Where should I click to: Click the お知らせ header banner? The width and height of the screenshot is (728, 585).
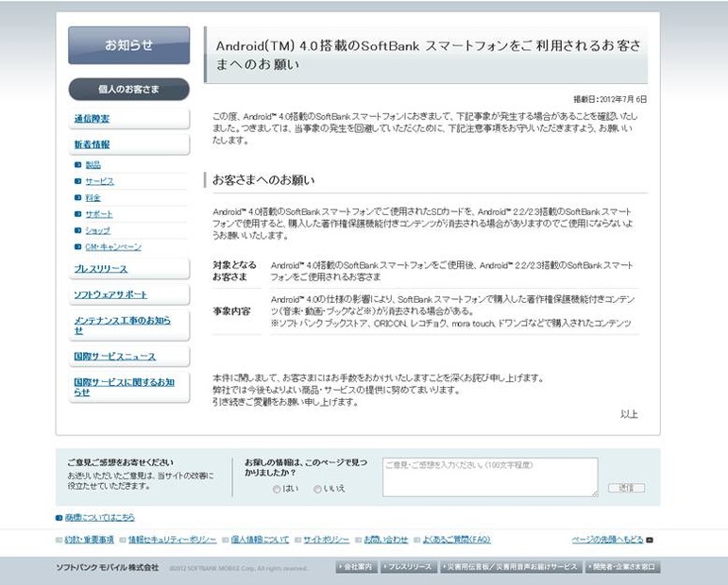pyautogui.click(x=128, y=45)
